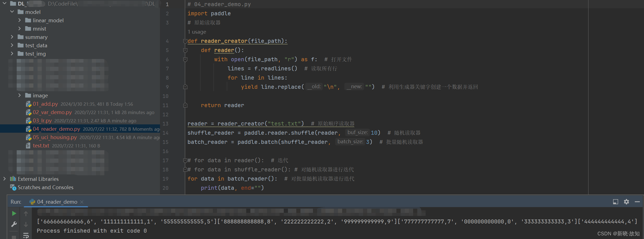This screenshot has height=239, width=644.
Task: Expand External Libraries node
Action: tap(4, 179)
